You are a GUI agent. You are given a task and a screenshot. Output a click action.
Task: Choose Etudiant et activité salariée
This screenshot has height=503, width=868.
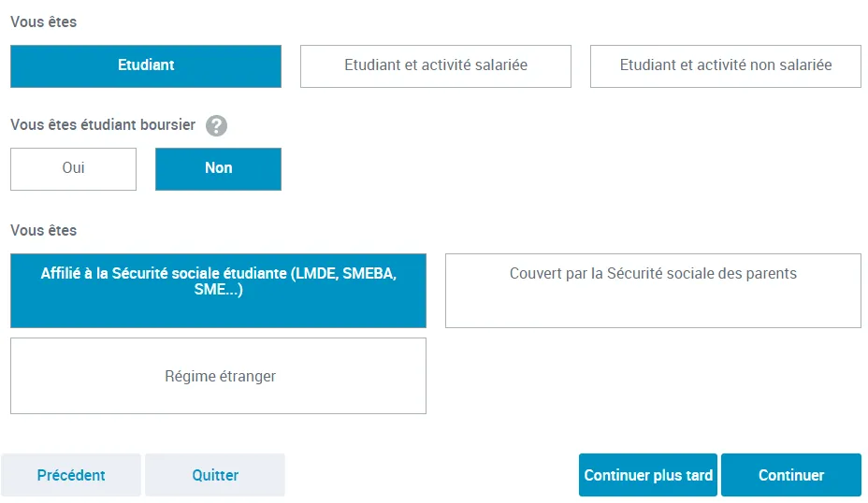click(x=436, y=66)
